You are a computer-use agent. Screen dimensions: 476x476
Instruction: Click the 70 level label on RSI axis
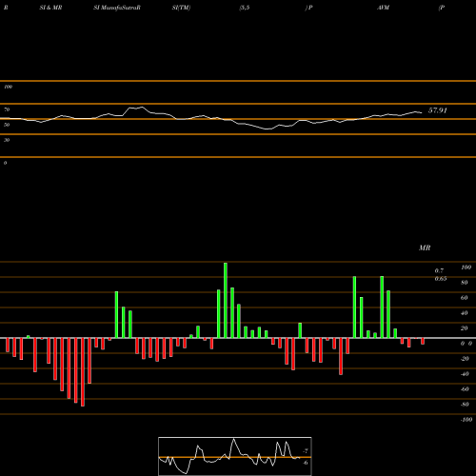click(7, 109)
